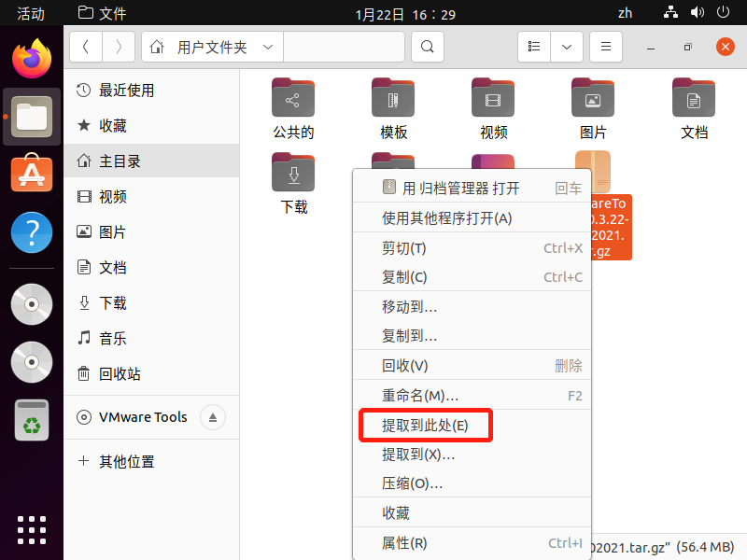This screenshot has width=747, height=560.
Task: Open the 下载 folder thumbnail
Action: point(293,184)
